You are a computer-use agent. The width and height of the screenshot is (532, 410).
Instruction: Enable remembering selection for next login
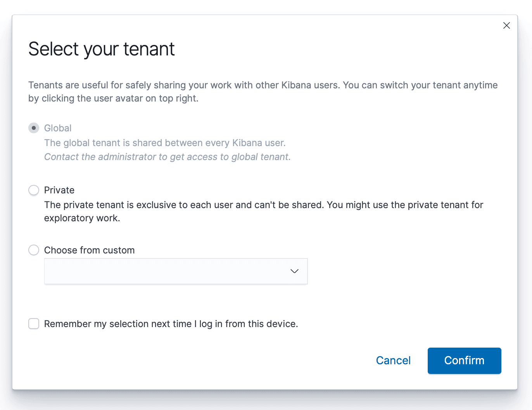[x=34, y=324]
